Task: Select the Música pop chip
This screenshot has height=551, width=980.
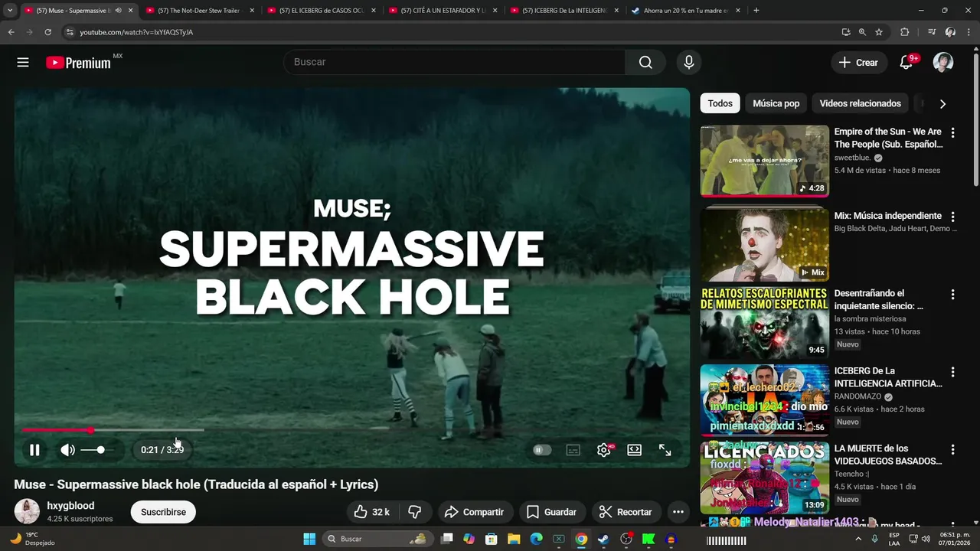Action: [776, 103]
